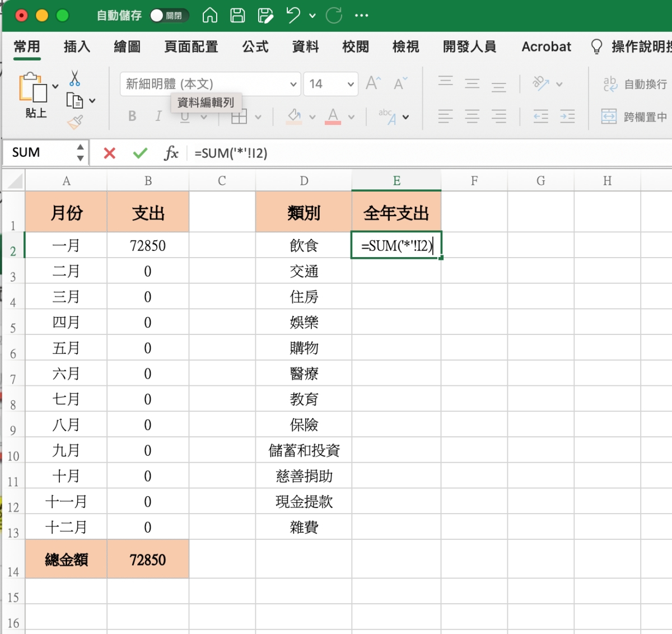Apply the red font color swatch

click(x=333, y=116)
